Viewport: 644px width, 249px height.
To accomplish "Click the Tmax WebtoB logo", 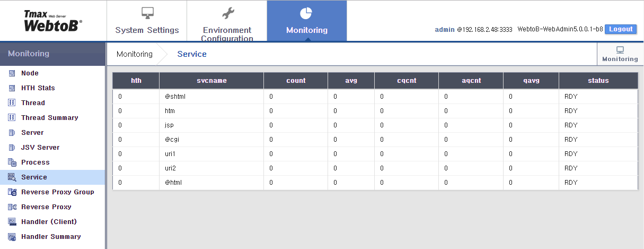I will coord(53,21).
